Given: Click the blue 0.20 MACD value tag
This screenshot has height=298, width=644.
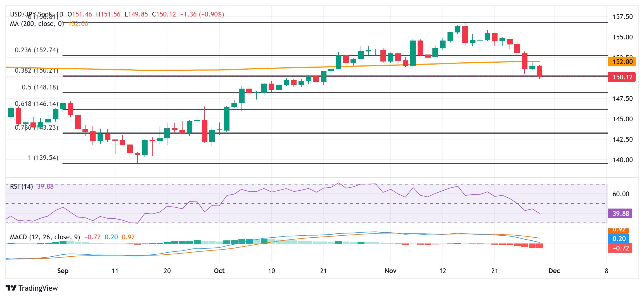Looking at the screenshot, I should tap(619, 238).
